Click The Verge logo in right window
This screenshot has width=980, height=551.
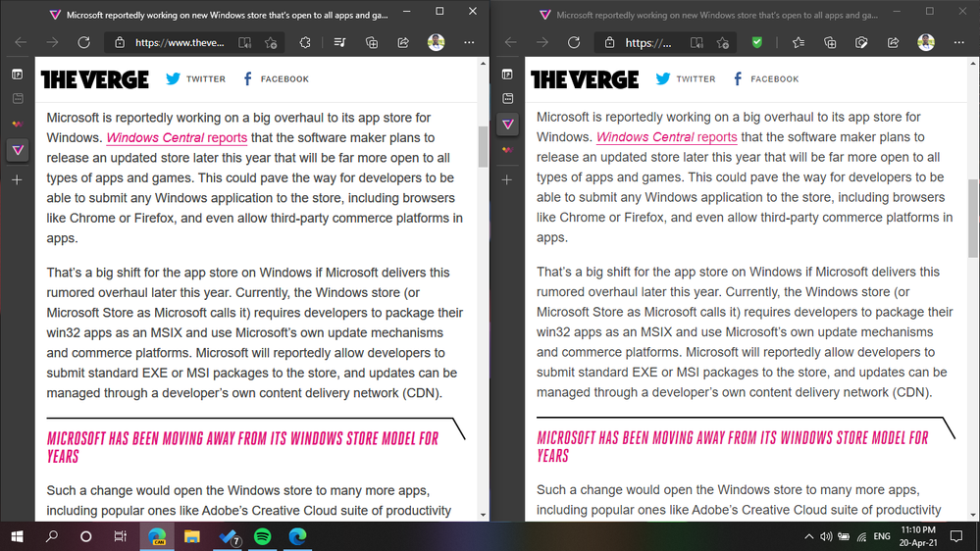585,79
